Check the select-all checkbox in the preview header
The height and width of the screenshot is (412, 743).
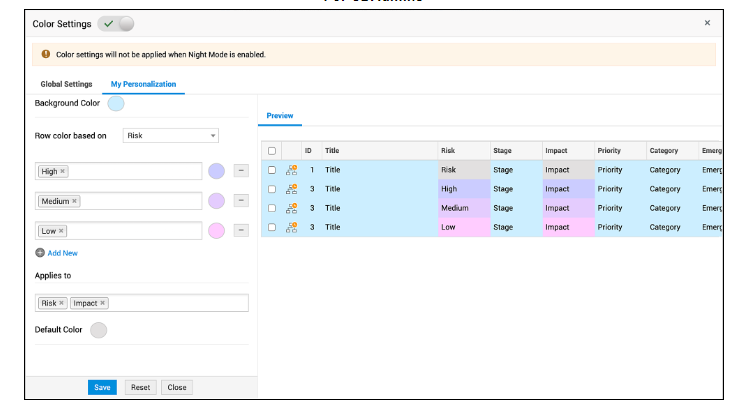click(x=272, y=151)
